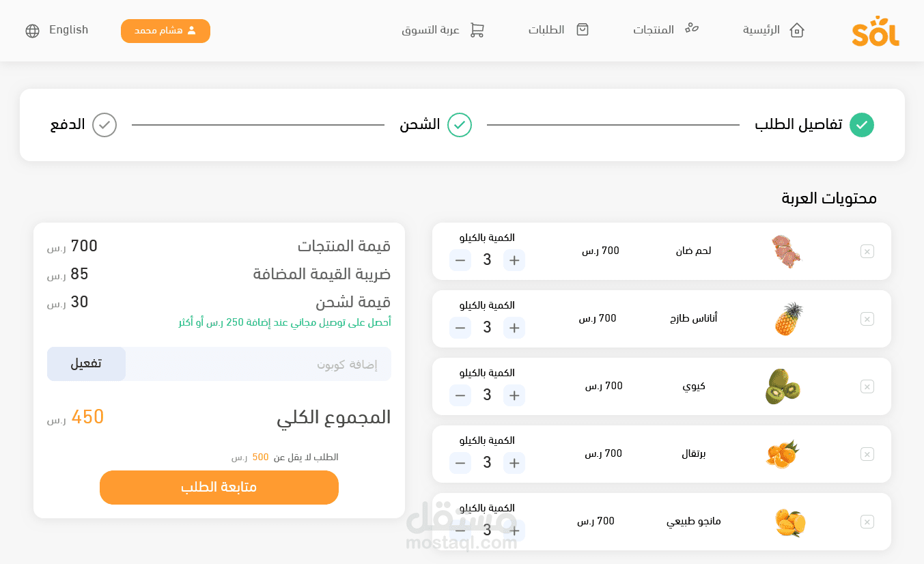Click the الشحن step label
The width and height of the screenshot is (924, 564).
pos(420,124)
